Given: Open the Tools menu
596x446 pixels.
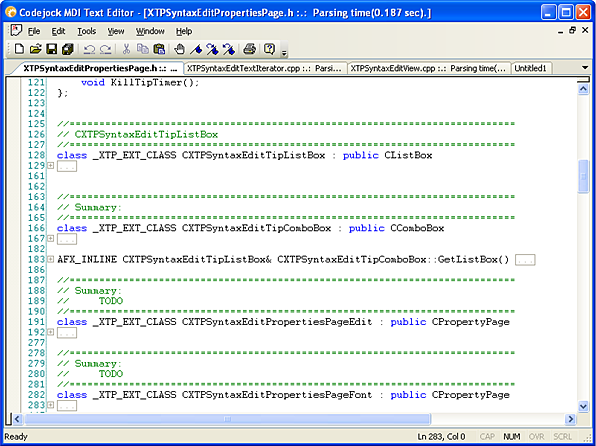Looking at the screenshot, I should pos(87,31).
